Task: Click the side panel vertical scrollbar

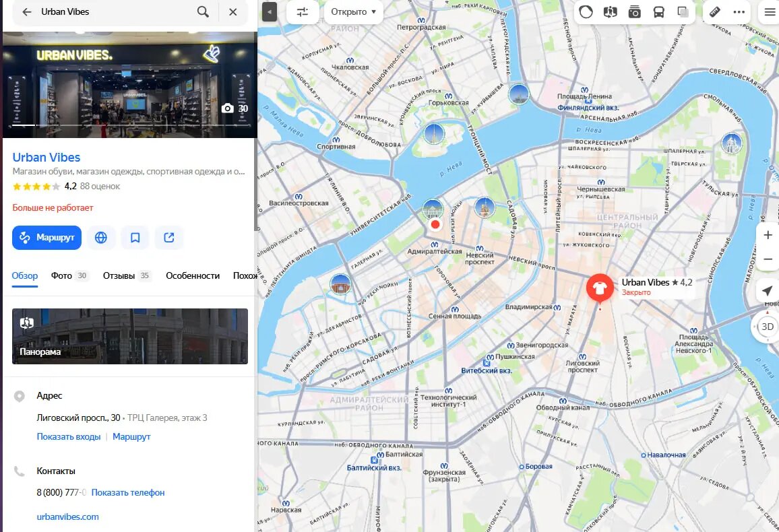Action: (x=256, y=185)
